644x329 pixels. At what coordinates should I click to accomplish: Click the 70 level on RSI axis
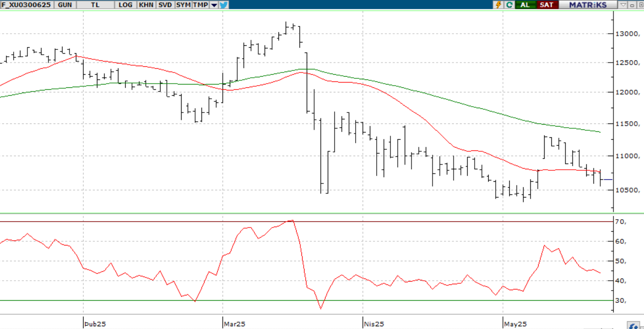tap(621, 222)
